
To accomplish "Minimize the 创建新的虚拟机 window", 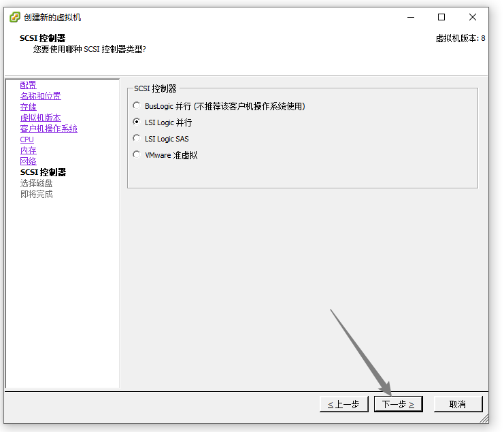I will tap(411, 17).
